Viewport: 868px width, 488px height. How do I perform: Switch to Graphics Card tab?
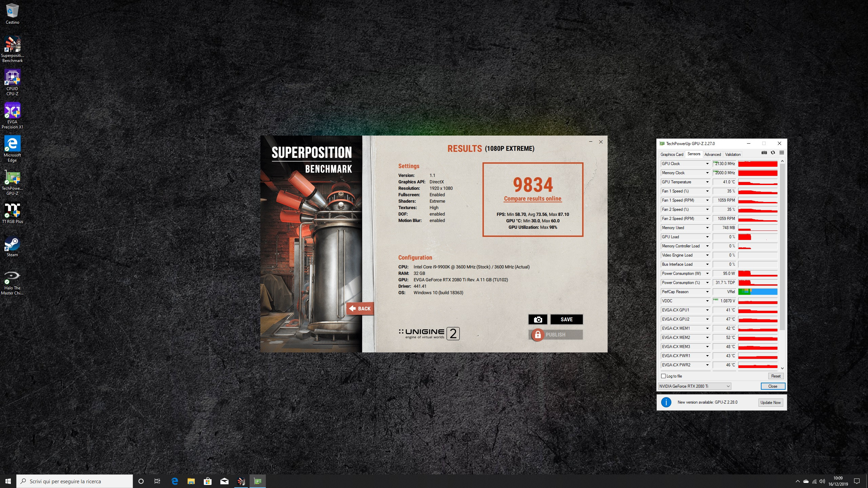pyautogui.click(x=672, y=155)
